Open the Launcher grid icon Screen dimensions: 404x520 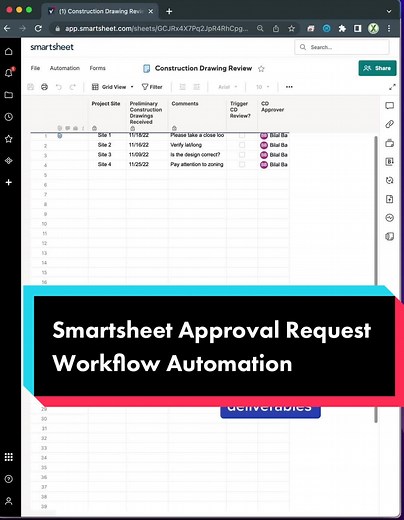[x=9, y=457]
